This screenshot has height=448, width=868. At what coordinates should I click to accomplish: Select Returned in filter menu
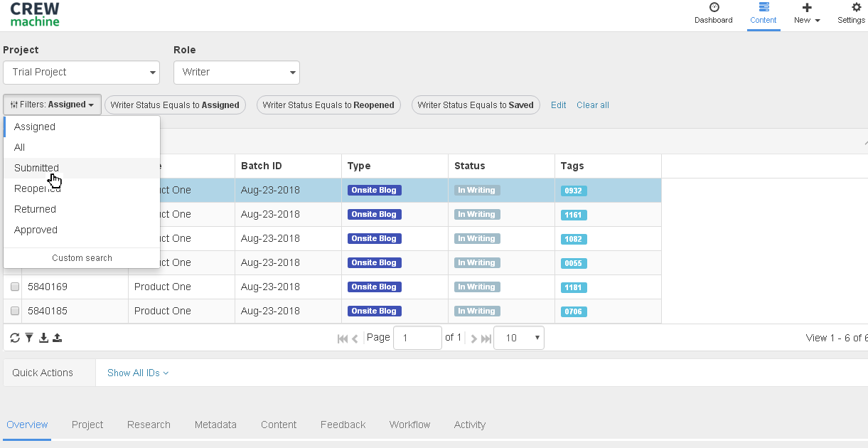coord(82,209)
